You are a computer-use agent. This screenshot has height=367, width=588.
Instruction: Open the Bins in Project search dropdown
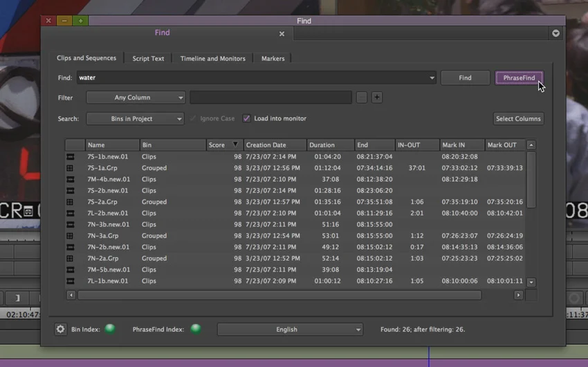click(x=135, y=119)
